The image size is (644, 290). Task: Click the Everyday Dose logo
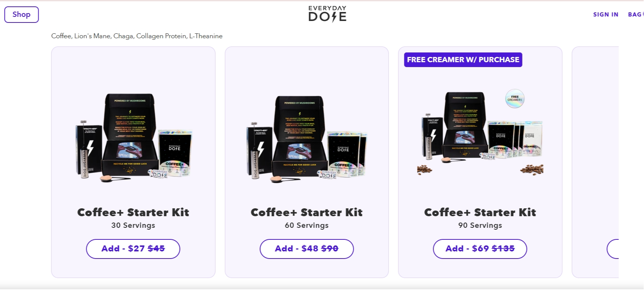[327, 14]
